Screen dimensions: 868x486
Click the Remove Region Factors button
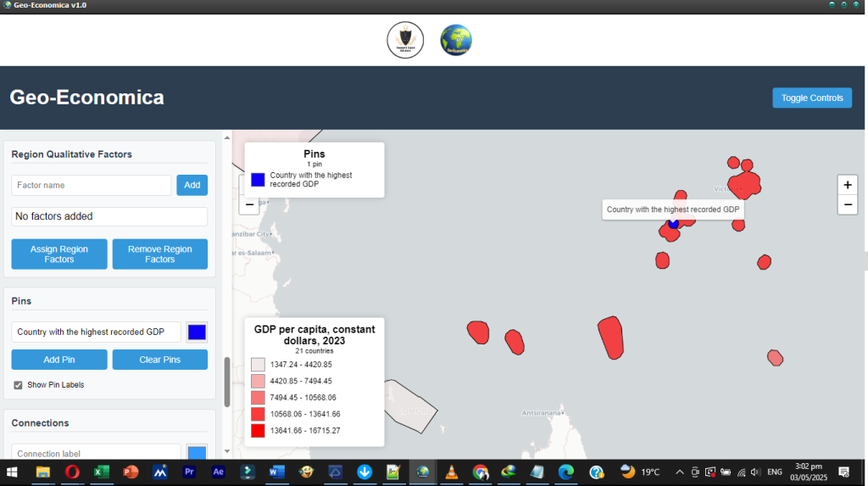pyautogui.click(x=159, y=254)
